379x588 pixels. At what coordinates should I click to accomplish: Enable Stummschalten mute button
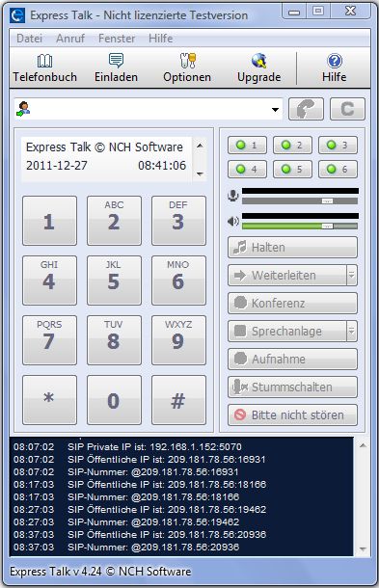292,387
